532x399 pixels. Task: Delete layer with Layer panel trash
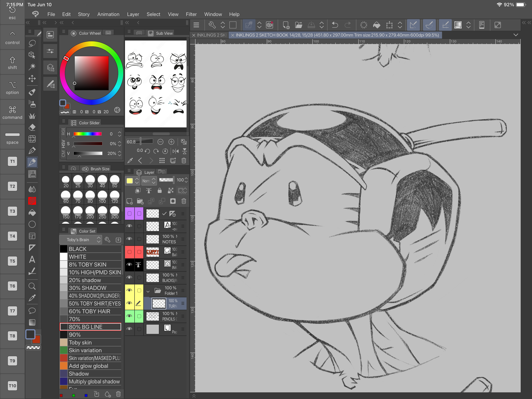pos(184,201)
